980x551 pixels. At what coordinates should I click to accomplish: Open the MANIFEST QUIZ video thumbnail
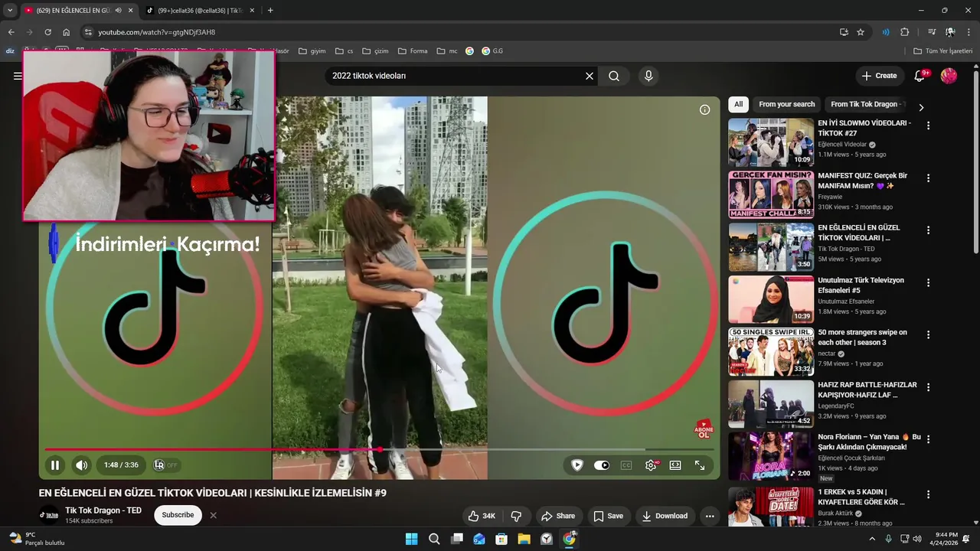(x=771, y=194)
